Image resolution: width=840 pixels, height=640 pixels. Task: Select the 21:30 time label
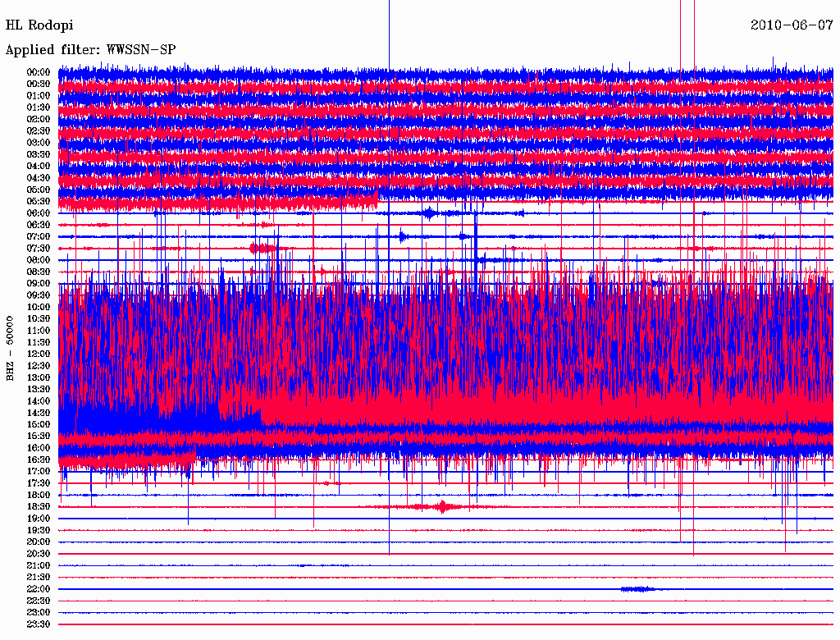click(x=39, y=578)
